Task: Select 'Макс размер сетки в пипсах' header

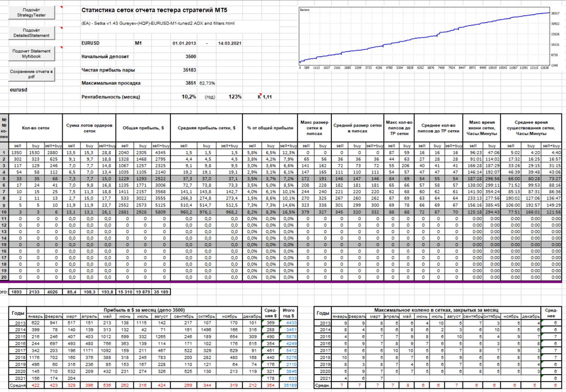Action: click(315, 128)
